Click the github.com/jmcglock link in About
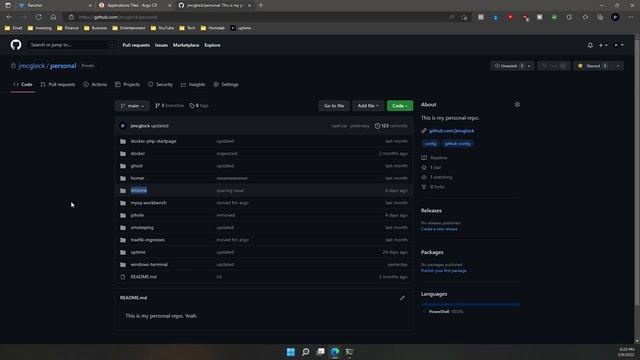Screen dimensions: 640x360 click(451, 131)
